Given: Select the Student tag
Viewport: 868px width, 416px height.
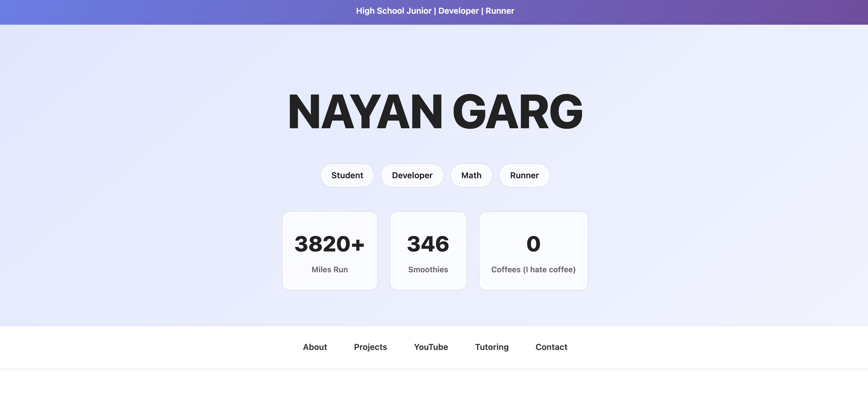Looking at the screenshot, I should 347,175.
